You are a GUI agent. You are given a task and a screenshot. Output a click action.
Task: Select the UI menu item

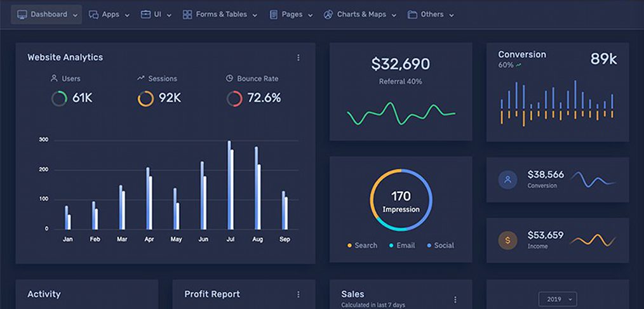pyautogui.click(x=156, y=15)
